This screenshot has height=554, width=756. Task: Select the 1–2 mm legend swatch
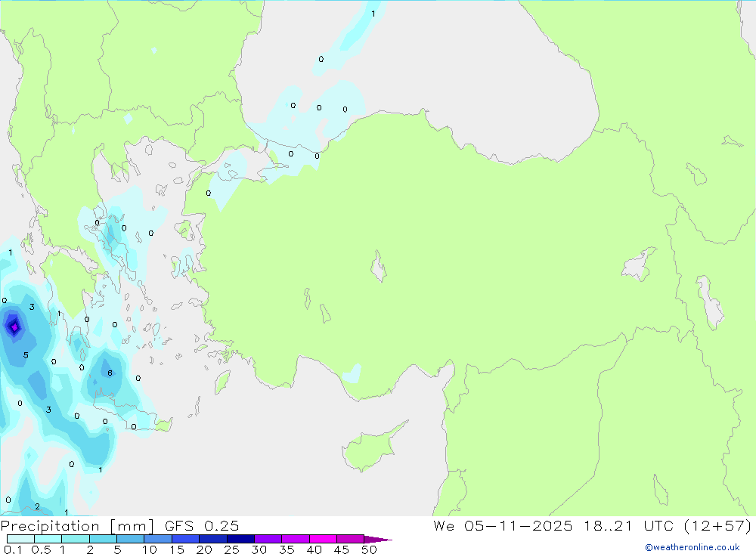point(75,539)
